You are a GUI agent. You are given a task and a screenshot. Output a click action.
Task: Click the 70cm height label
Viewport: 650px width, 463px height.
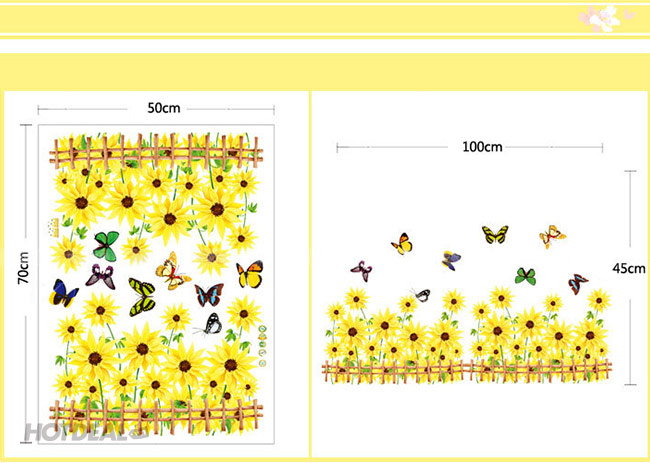point(24,268)
